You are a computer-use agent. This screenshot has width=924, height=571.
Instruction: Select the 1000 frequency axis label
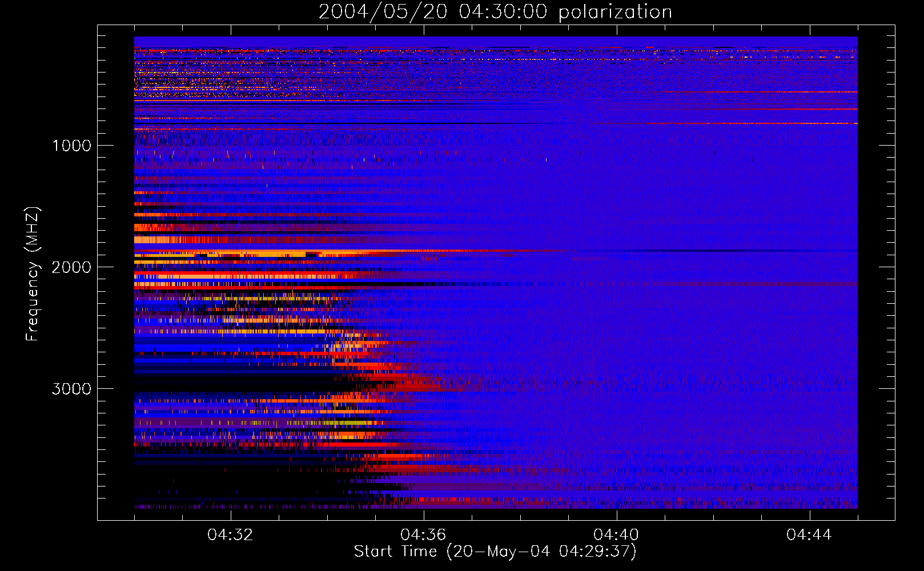(x=71, y=146)
